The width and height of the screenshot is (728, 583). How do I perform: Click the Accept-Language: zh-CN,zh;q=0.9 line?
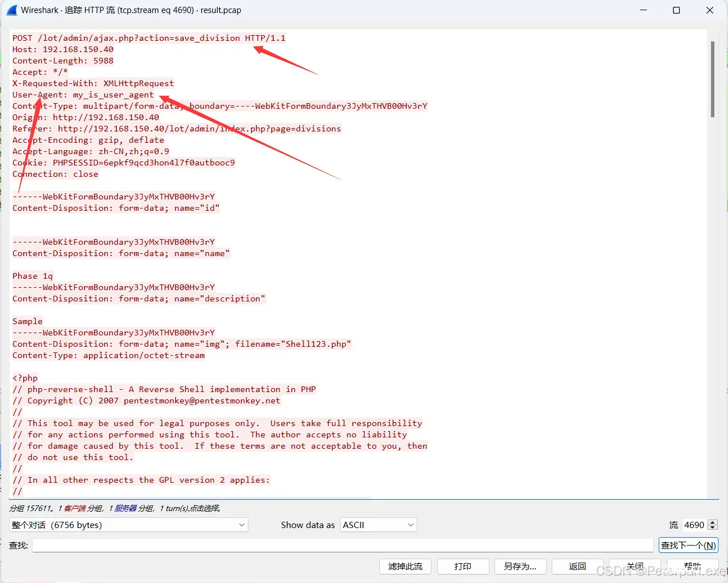pyautogui.click(x=91, y=151)
